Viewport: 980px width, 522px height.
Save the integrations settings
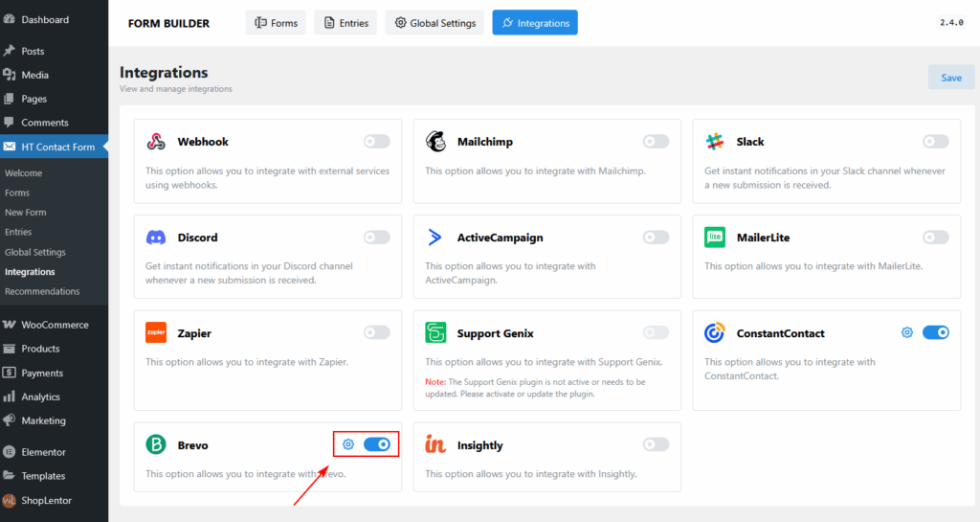tap(950, 78)
